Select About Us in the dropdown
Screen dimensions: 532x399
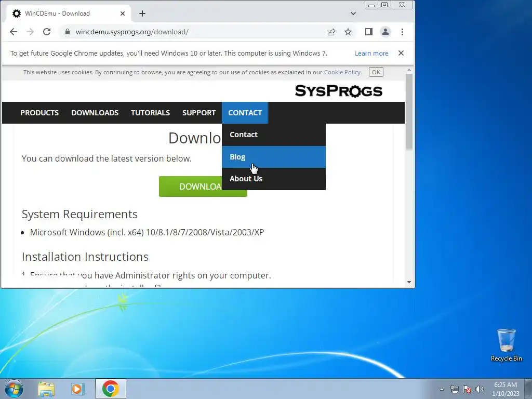273,179
